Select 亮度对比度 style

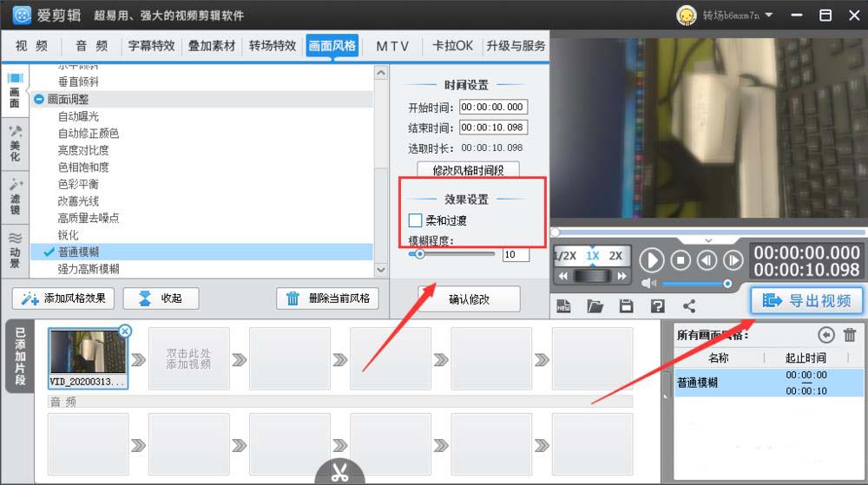tap(83, 150)
